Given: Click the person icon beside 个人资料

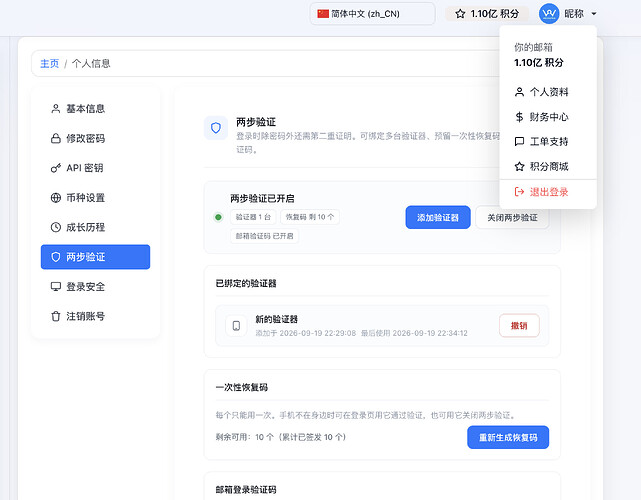Looking at the screenshot, I should tap(519, 92).
